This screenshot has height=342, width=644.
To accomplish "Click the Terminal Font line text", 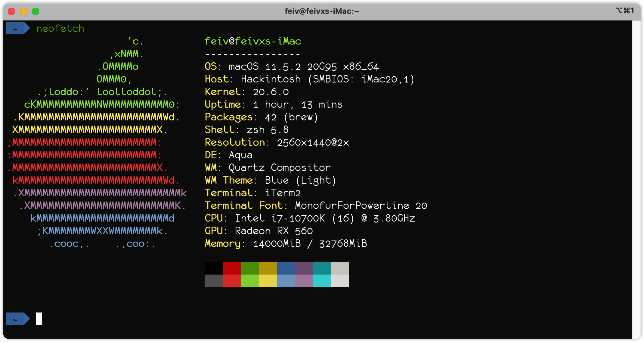I will [316, 206].
